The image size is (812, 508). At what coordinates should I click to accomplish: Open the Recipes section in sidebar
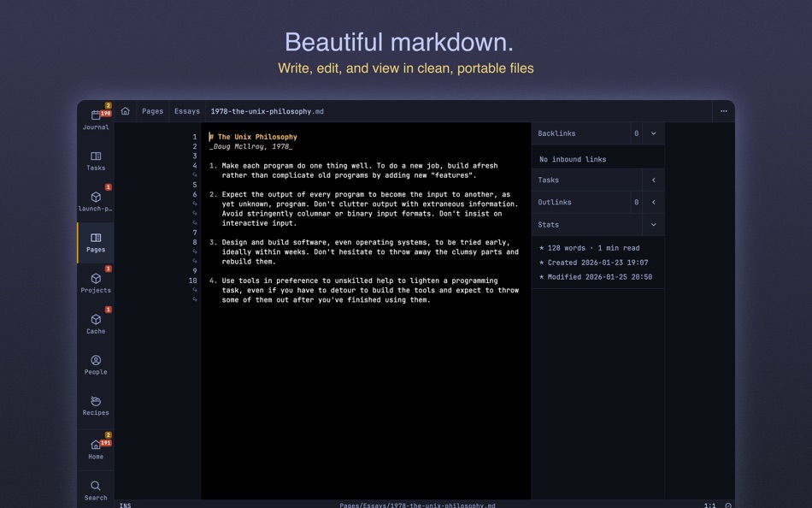coord(96,406)
